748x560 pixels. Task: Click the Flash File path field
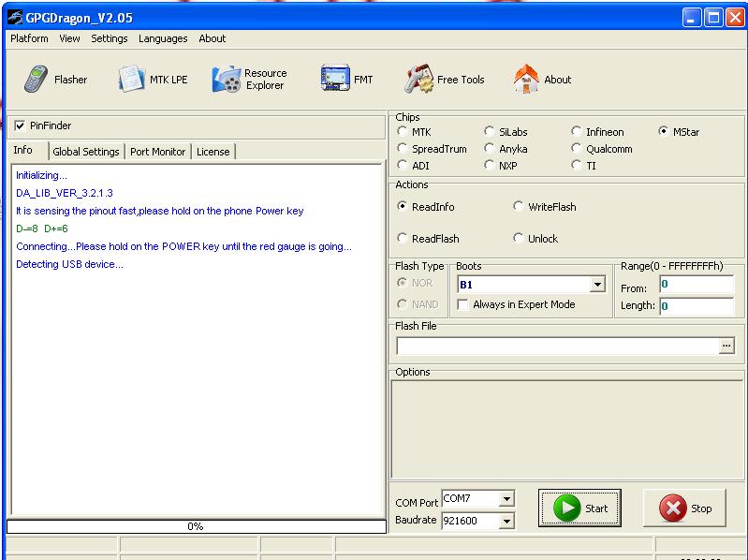click(557, 346)
